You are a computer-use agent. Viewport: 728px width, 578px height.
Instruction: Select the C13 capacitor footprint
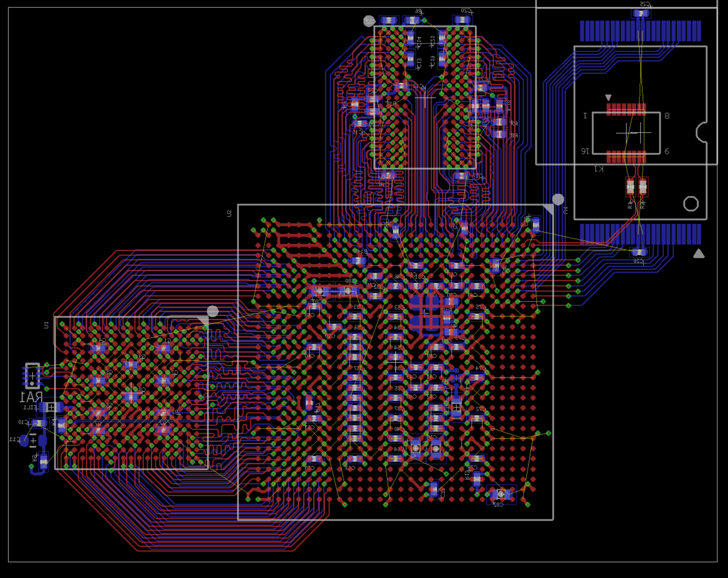[410, 59]
